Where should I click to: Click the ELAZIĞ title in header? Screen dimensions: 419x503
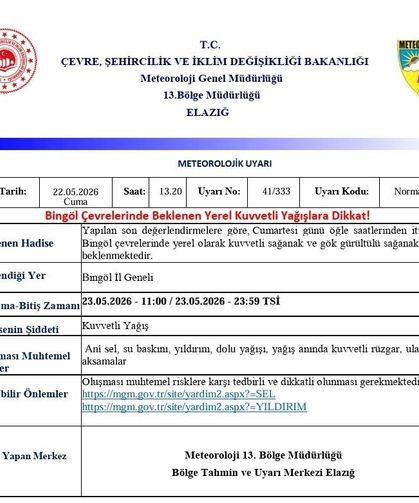[x=208, y=112]
